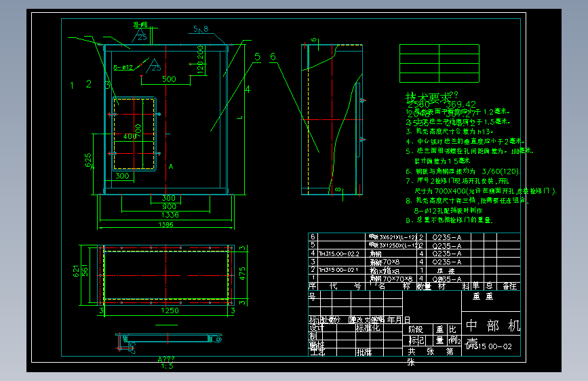Select the 3X621X(L-12) part name cell

point(393,237)
